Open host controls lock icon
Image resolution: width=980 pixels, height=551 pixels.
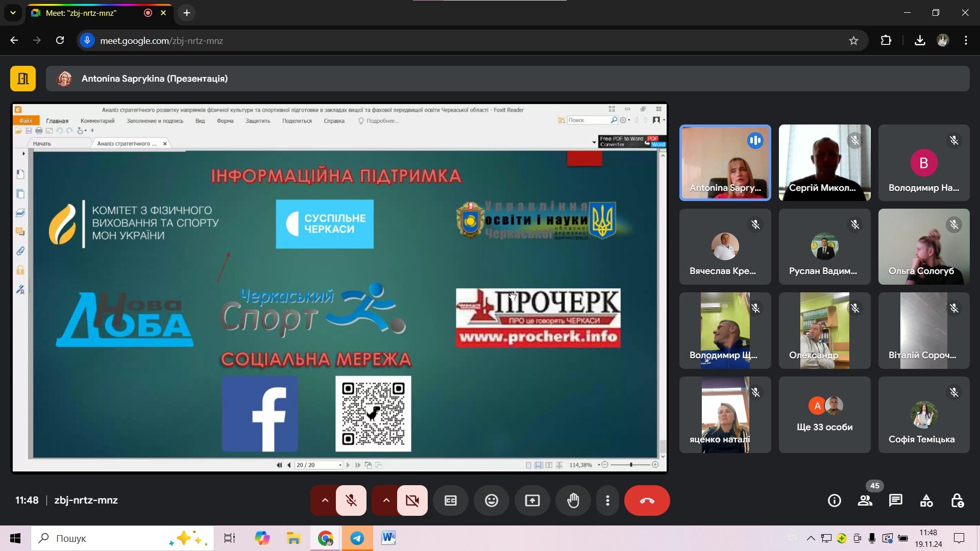tap(957, 500)
